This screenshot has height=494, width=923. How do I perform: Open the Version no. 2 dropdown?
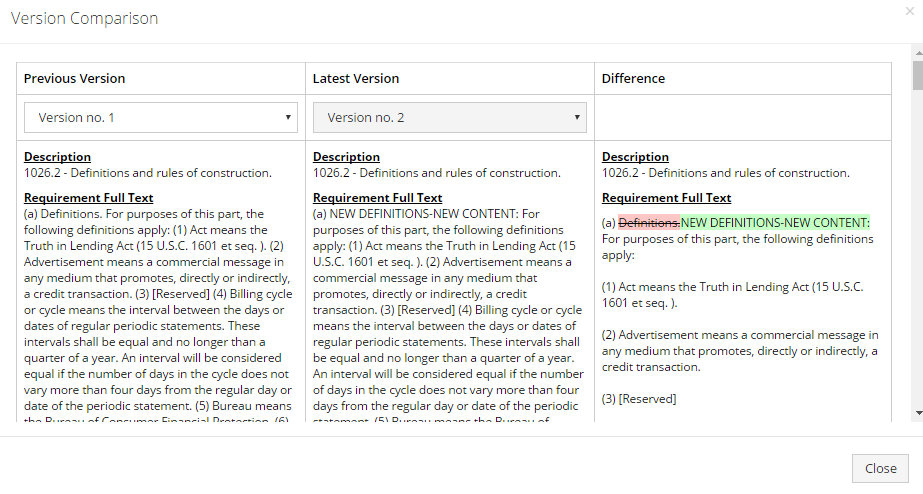coord(450,117)
